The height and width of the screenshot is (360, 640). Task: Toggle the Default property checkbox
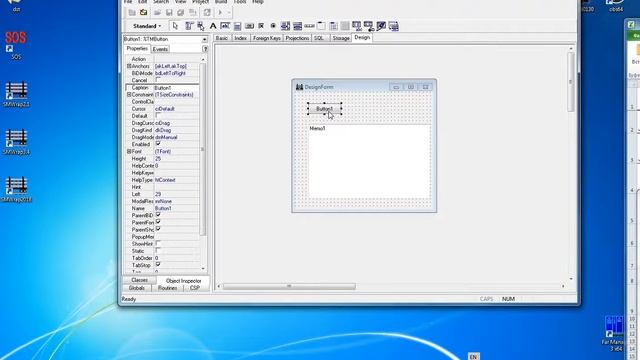158,116
